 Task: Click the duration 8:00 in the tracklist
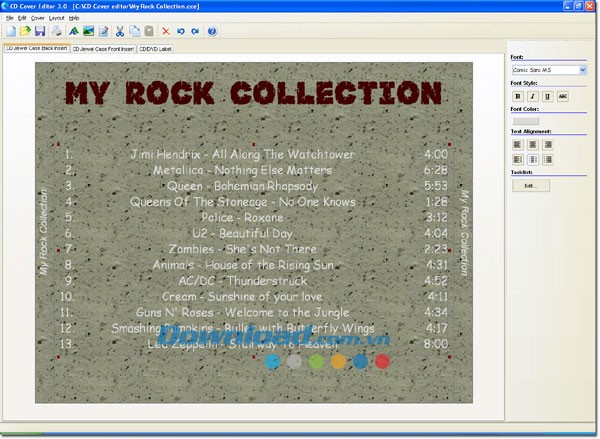click(435, 344)
